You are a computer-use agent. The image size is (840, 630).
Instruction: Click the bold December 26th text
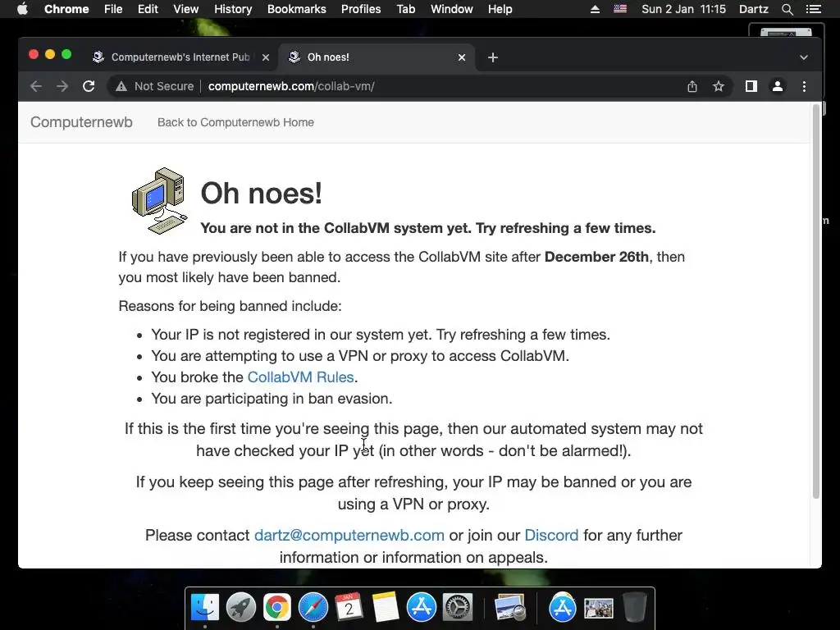596,257
